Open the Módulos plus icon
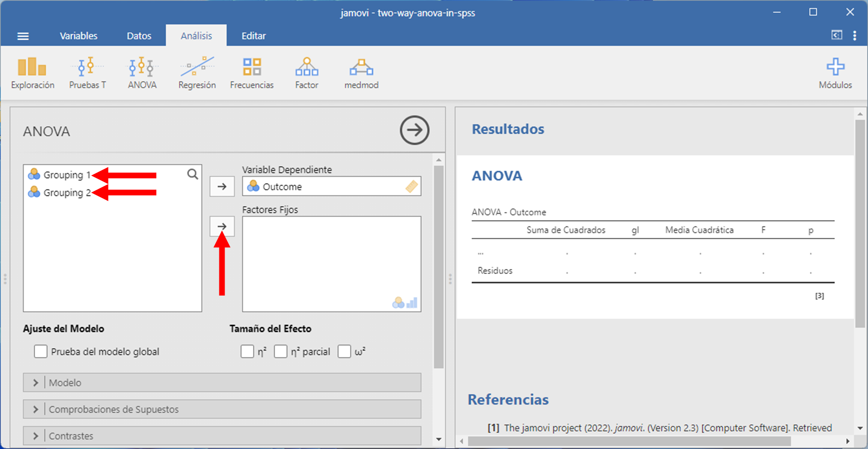 click(835, 73)
